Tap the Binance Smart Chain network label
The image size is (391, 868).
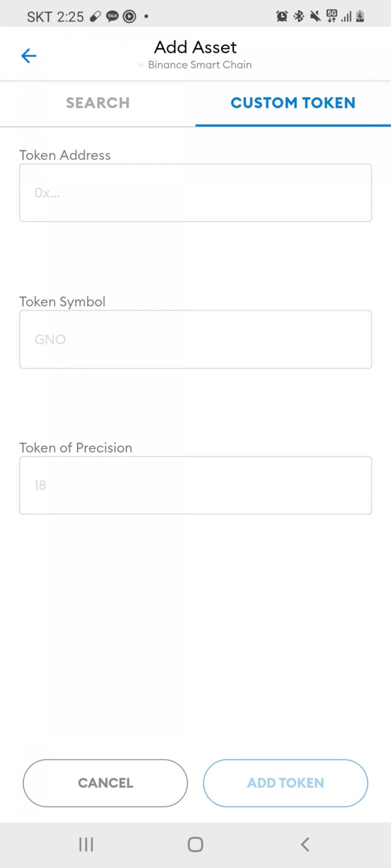199,65
